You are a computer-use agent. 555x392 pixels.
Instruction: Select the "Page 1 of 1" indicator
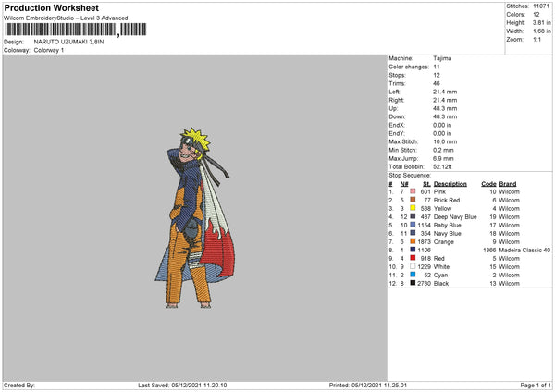pos(536,385)
